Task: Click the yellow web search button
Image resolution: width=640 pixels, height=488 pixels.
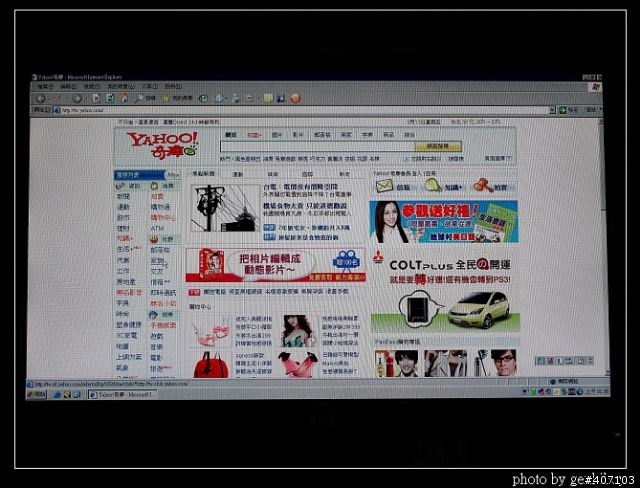Action: 438,146
